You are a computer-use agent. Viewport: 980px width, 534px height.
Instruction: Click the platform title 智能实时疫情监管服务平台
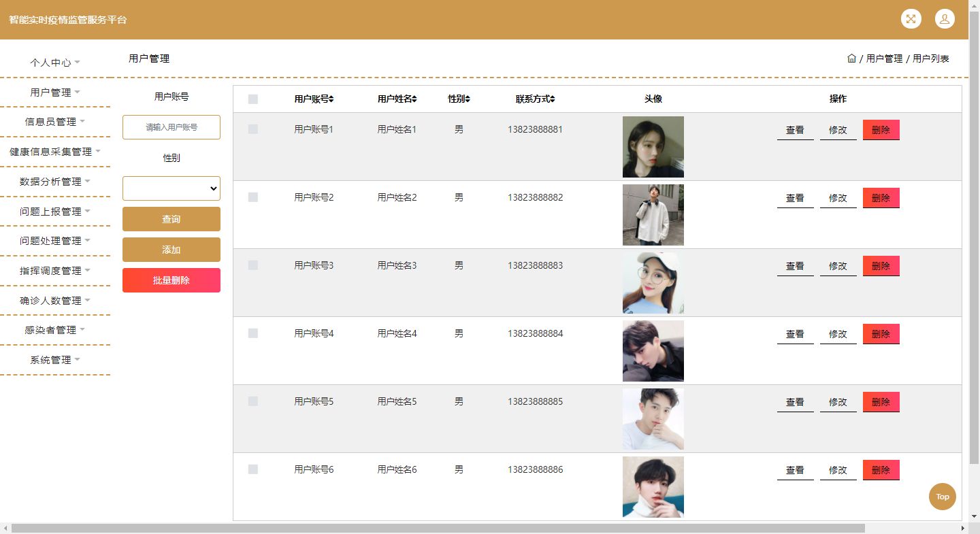point(68,20)
